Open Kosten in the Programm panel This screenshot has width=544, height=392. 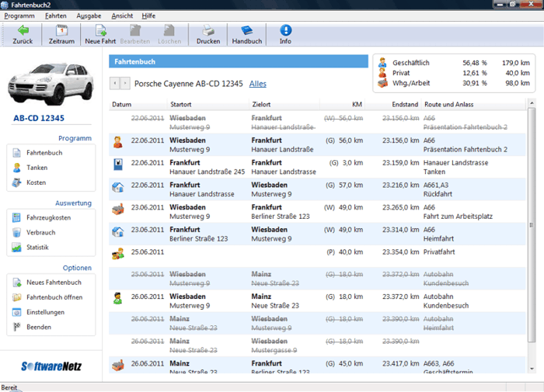pos(36,182)
